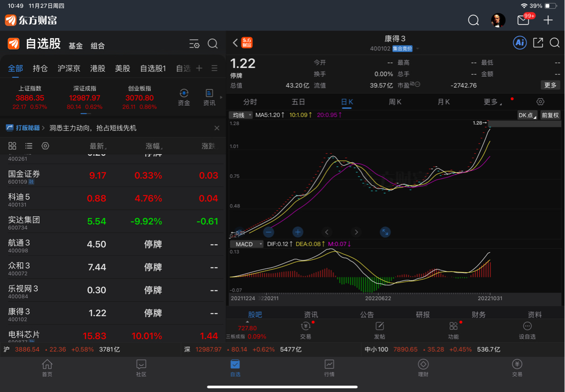The width and height of the screenshot is (565, 392).
Task: Open the 财务 financials tab
Action: tap(479, 314)
